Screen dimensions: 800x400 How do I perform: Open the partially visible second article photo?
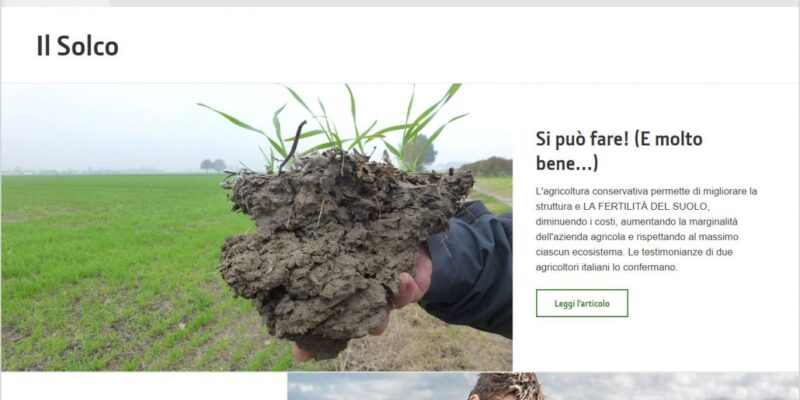click(x=543, y=386)
